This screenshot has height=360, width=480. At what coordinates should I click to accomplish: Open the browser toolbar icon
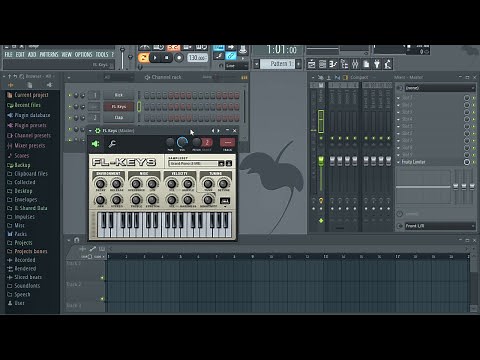344,64
